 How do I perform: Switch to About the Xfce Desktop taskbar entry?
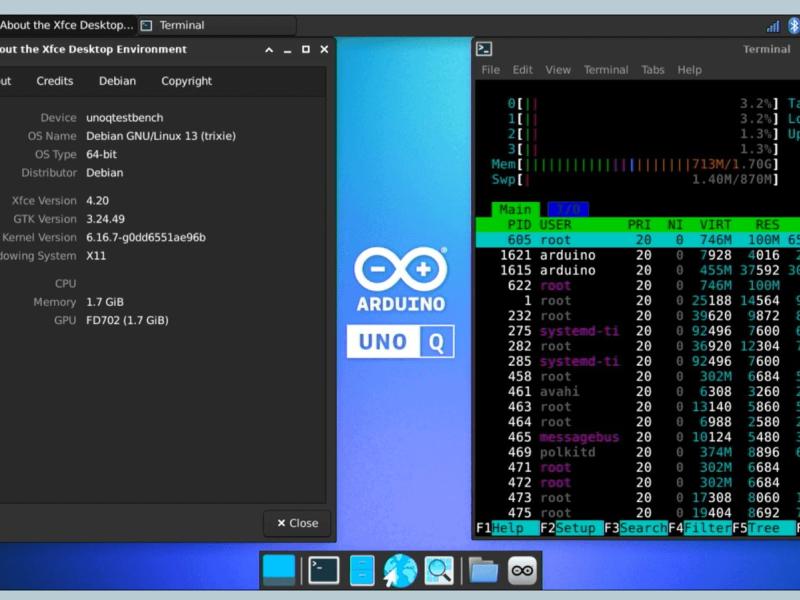68,26
